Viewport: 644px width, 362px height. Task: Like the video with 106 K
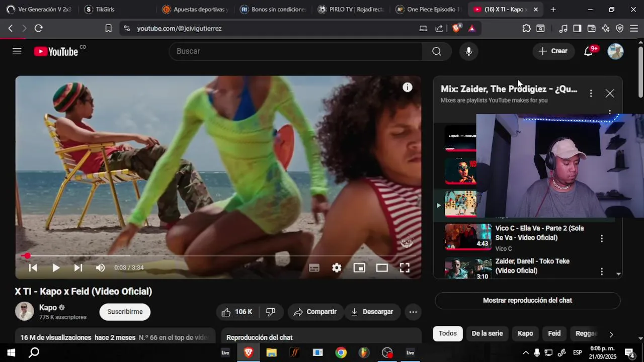[x=237, y=312]
